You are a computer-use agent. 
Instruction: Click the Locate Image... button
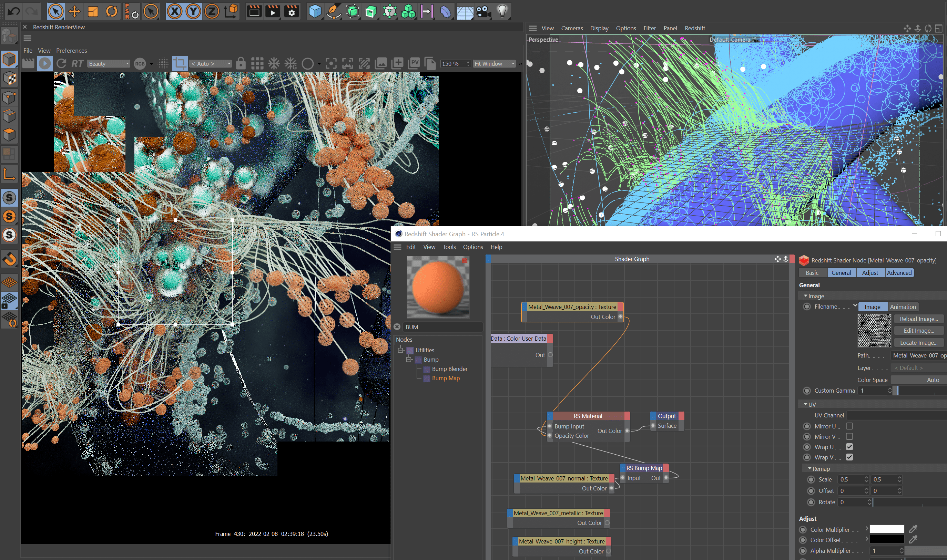(x=919, y=343)
